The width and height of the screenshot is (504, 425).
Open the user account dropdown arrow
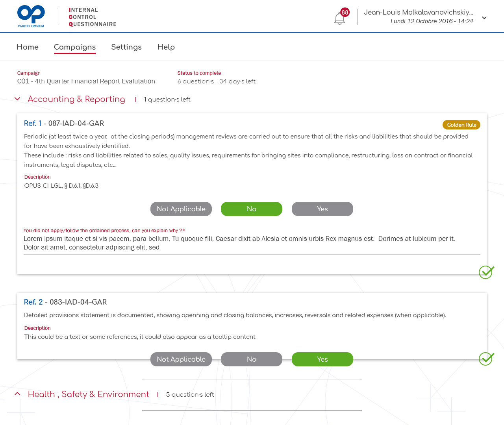(x=484, y=18)
